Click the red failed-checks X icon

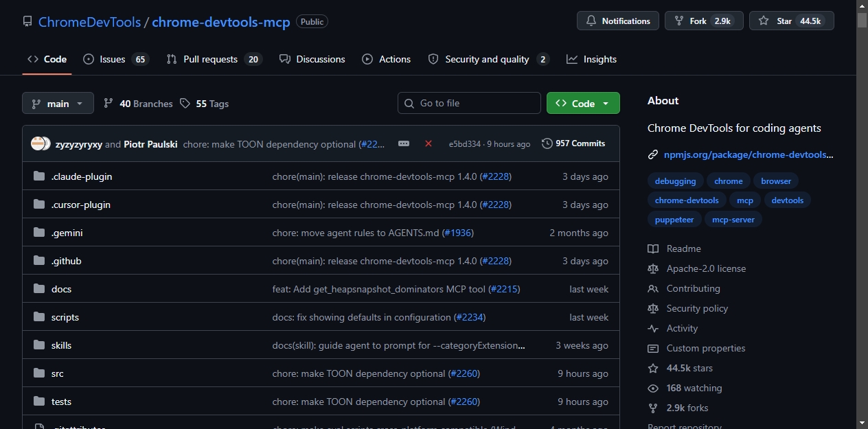tap(429, 143)
